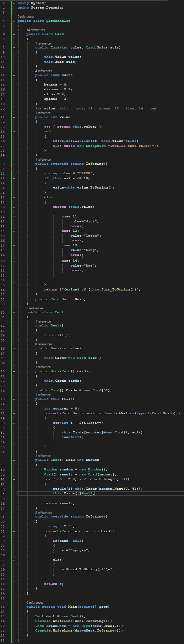The height and width of the screenshot is (644, 184).
Task: Collapse the Deck(Card[] cards) constructor fold
Action: (14, 371)
